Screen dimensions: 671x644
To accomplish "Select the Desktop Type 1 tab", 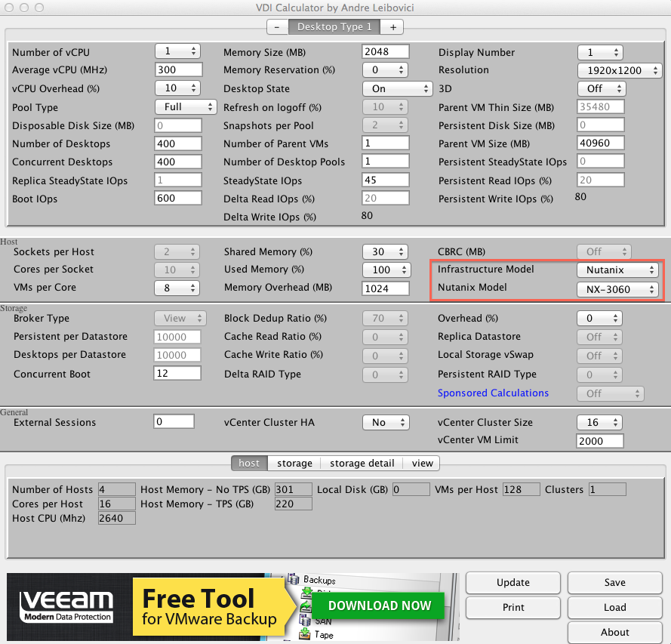I will click(334, 27).
